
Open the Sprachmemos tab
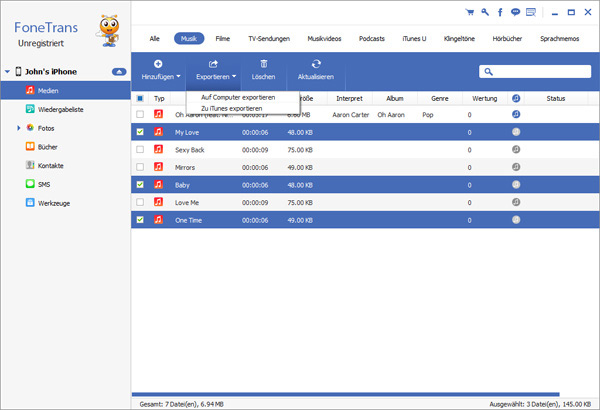coord(559,39)
